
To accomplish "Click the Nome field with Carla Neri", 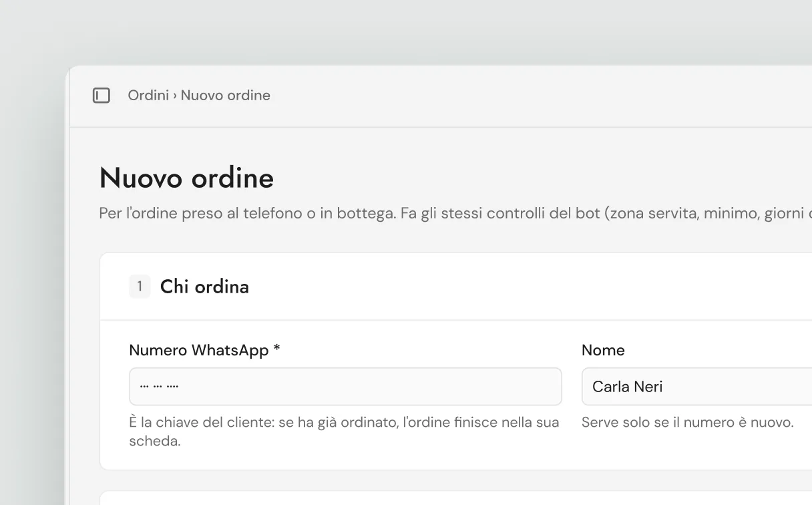I will pyautogui.click(x=696, y=387).
